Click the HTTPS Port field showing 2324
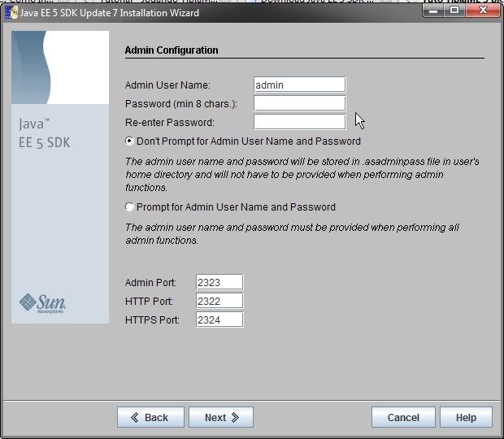 coord(219,319)
